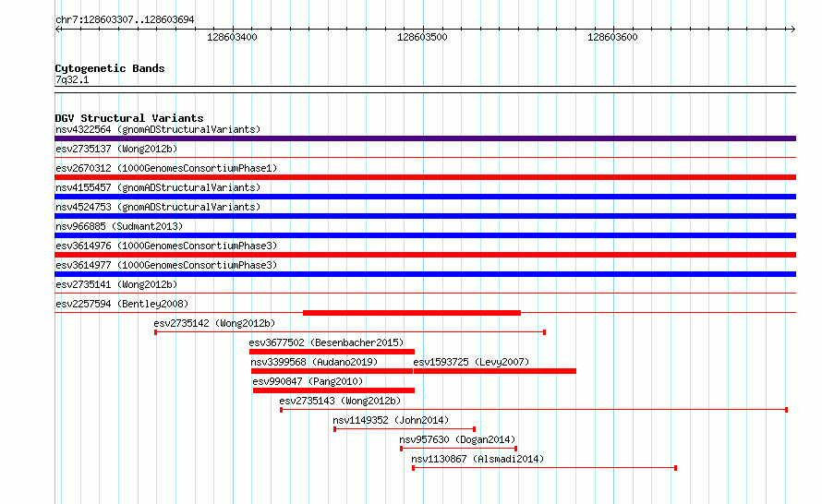Screen dimensions: 822x504
Task: Select the red esv2670312 variant bar
Action: [x=425, y=177]
